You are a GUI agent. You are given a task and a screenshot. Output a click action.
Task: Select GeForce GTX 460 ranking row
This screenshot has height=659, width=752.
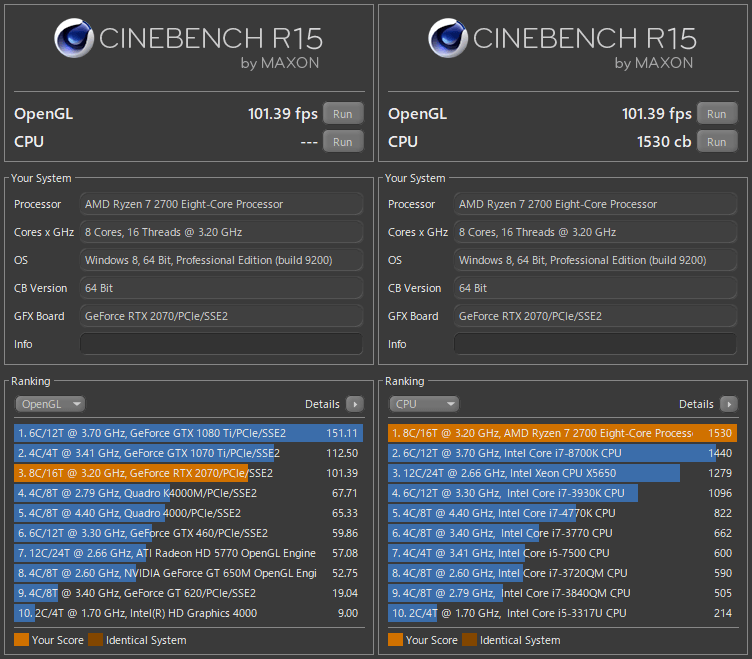click(x=188, y=533)
